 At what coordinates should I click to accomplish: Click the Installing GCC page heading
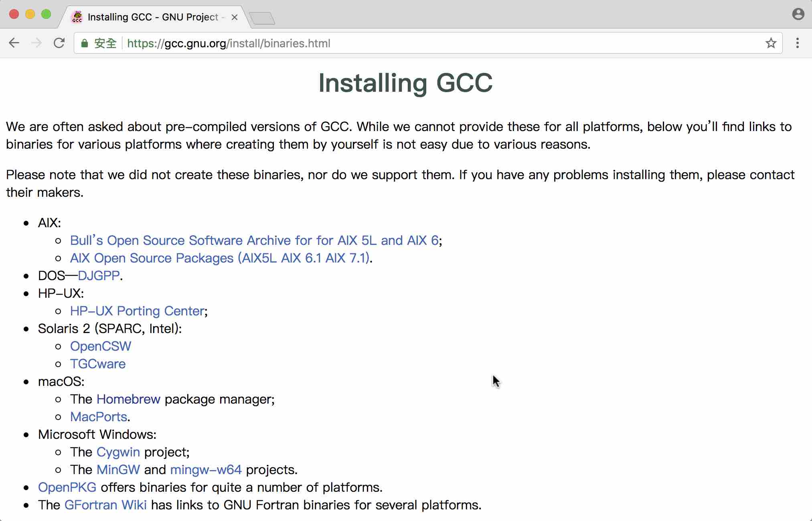coord(405,83)
